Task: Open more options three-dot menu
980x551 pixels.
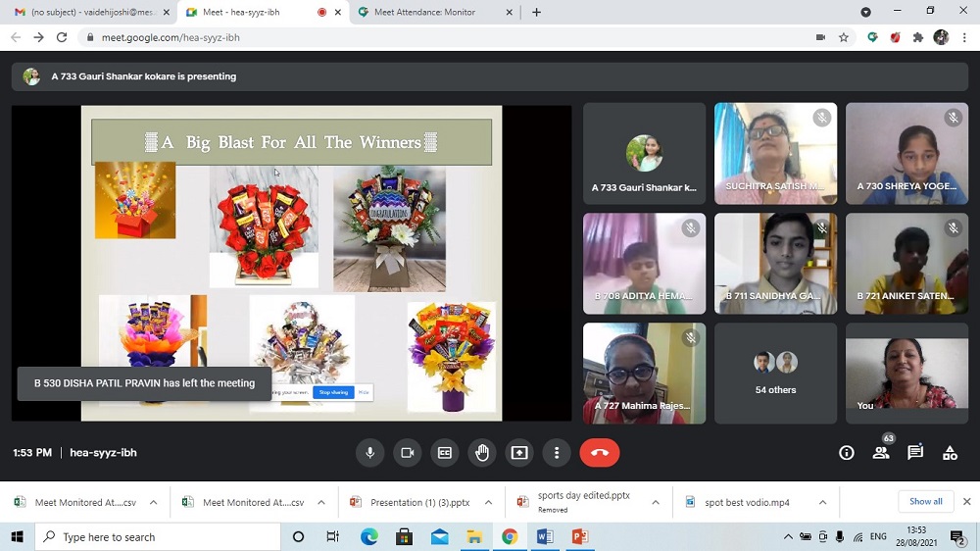Action: (x=557, y=453)
